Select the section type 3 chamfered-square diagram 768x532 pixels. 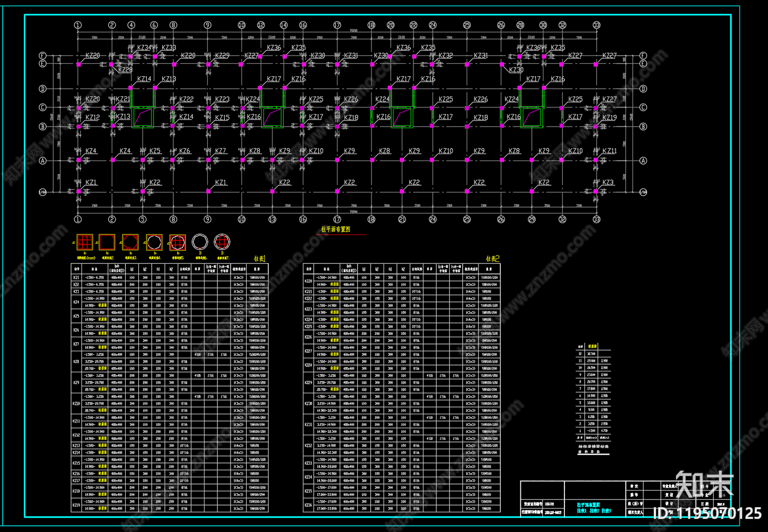[130, 242]
